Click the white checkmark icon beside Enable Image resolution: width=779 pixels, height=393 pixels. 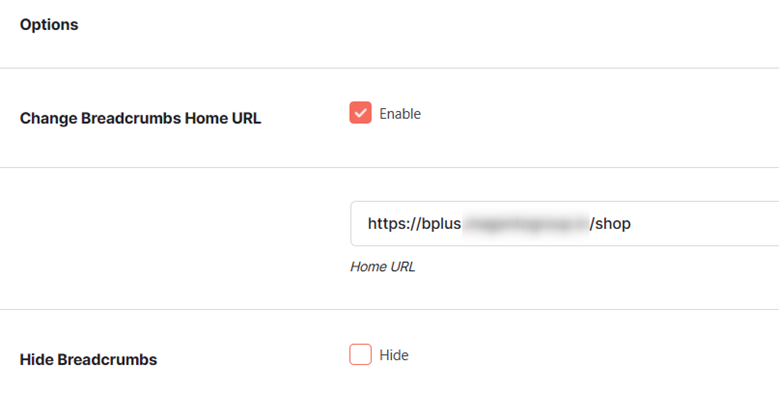[x=360, y=113]
